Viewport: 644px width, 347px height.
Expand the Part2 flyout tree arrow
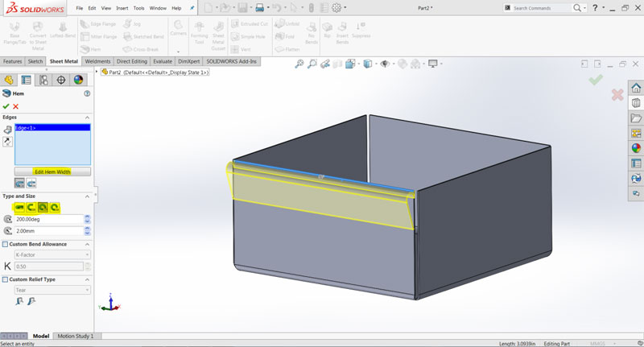(x=97, y=72)
